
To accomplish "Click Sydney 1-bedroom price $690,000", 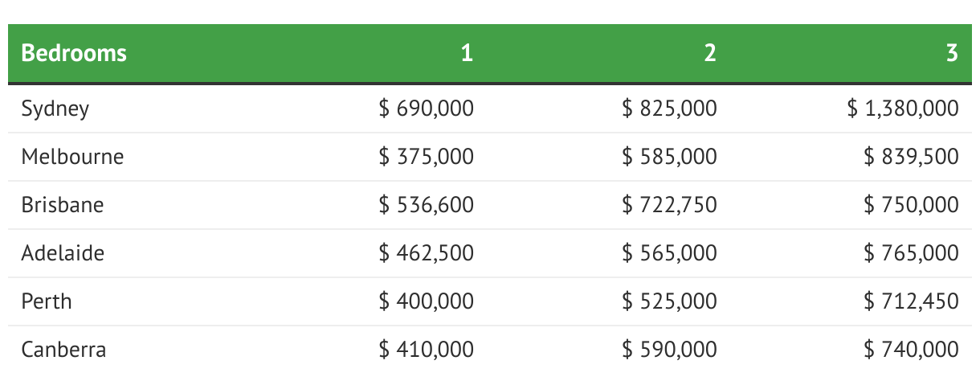I will click(x=426, y=109).
